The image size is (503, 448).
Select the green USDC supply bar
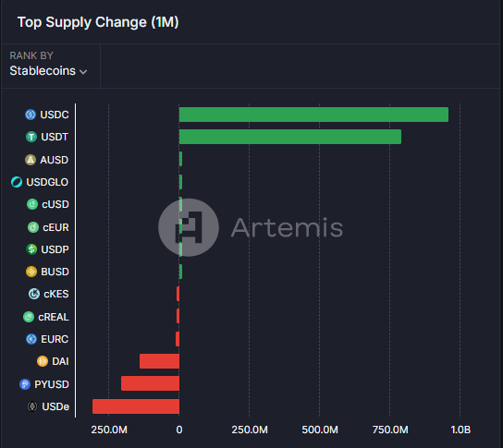point(313,115)
